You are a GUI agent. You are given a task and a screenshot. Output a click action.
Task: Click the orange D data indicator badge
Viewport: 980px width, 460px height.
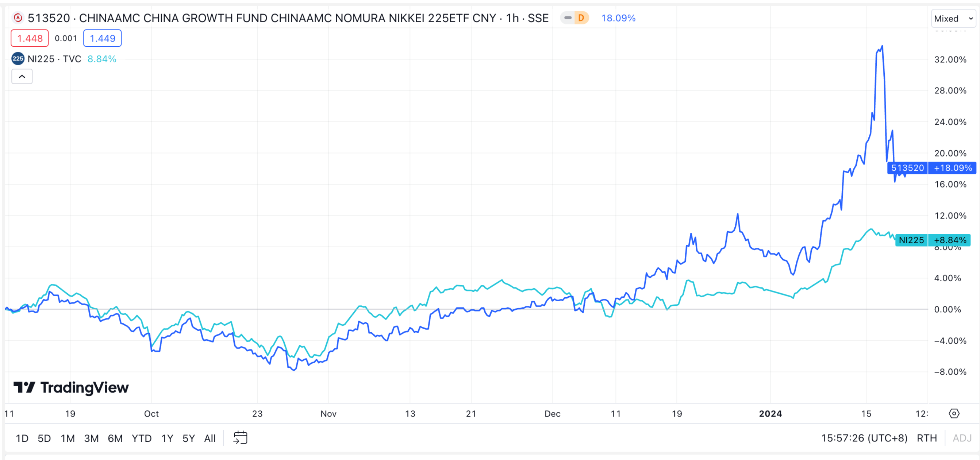coord(581,18)
